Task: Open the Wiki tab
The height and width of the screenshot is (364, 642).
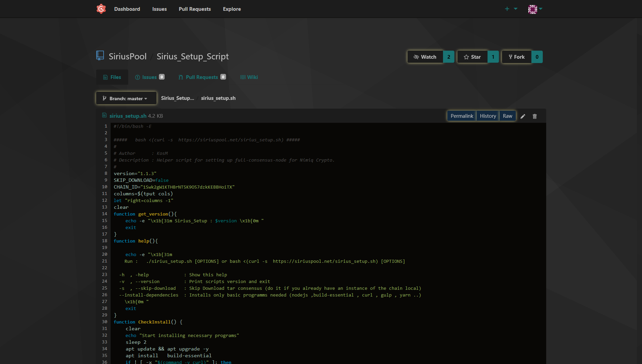Action: (x=249, y=77)
